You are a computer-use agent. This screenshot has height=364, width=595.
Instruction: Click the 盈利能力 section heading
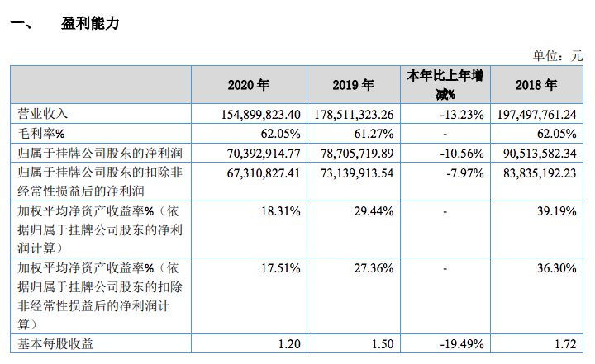click(x=91, y=23)
